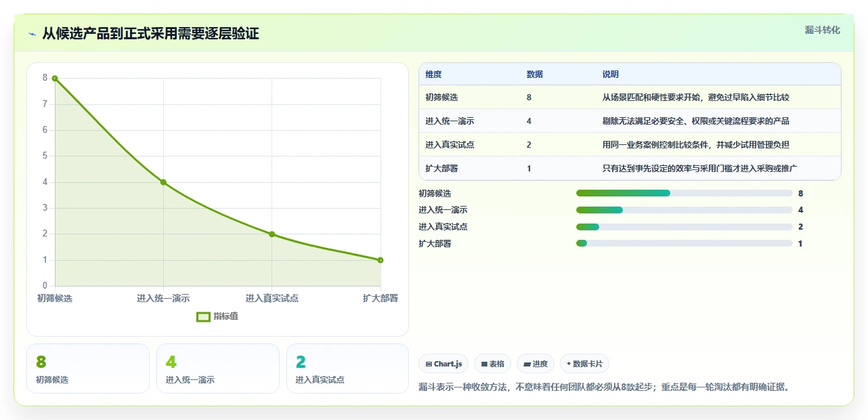Click the description starting 剔除无法满足必要安全
The height and width of the screenshot is (420, 868).
click(696, 121)
